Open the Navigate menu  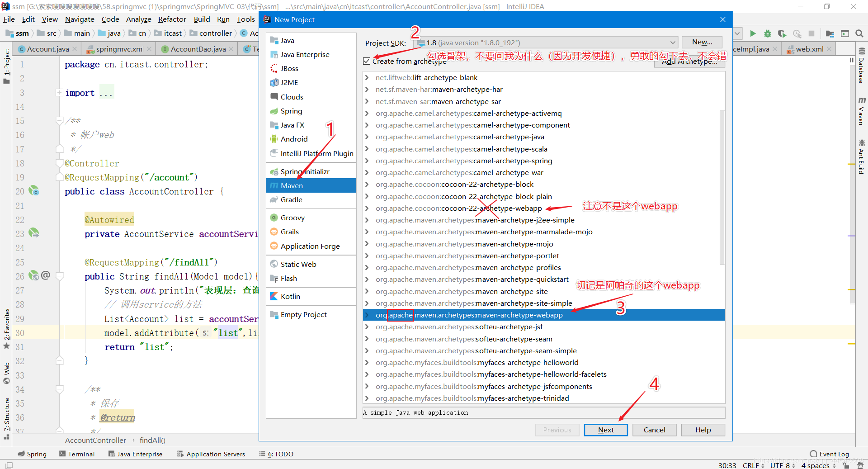[x=80, y=19]
